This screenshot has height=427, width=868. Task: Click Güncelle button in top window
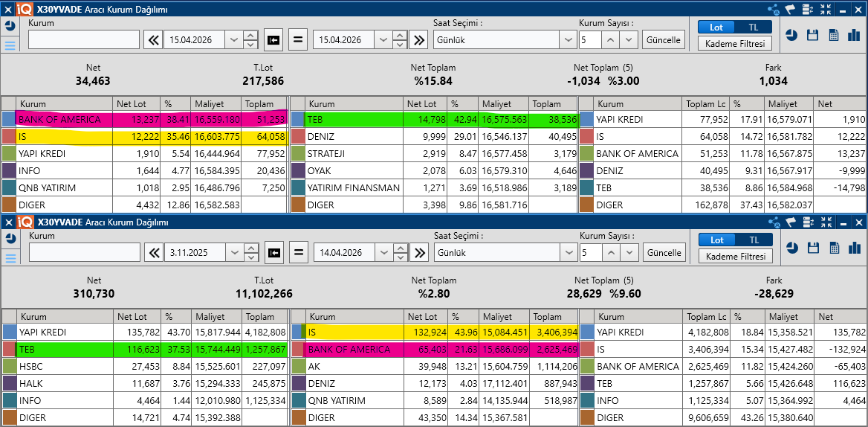tap(664, 40)
